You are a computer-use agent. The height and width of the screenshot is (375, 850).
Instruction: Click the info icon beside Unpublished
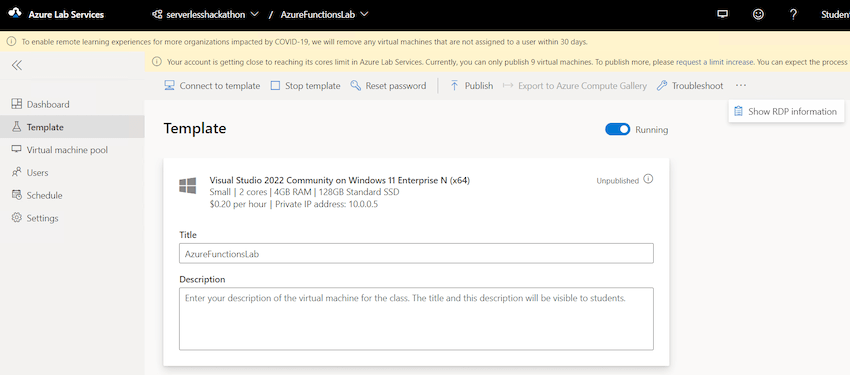pyautogui.click(x=648, y=179)
